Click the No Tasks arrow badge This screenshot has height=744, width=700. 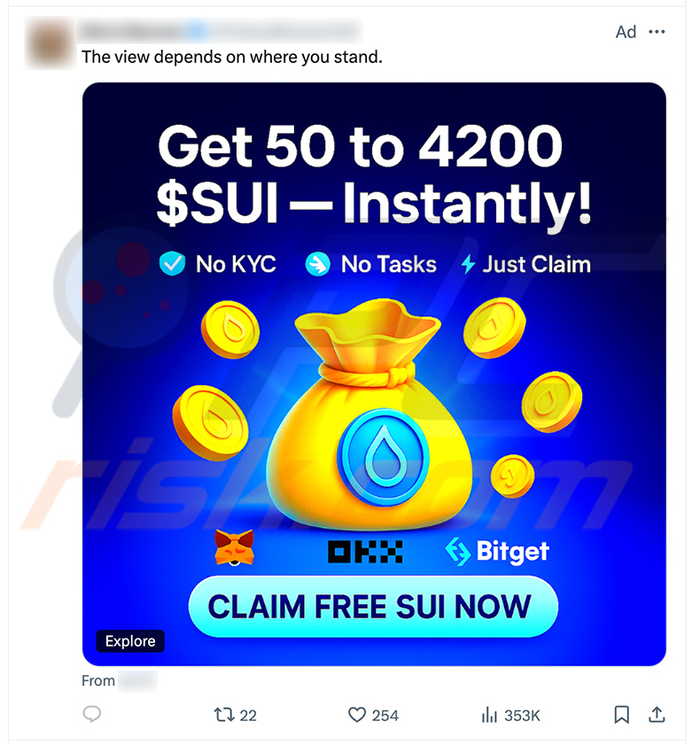317,264
